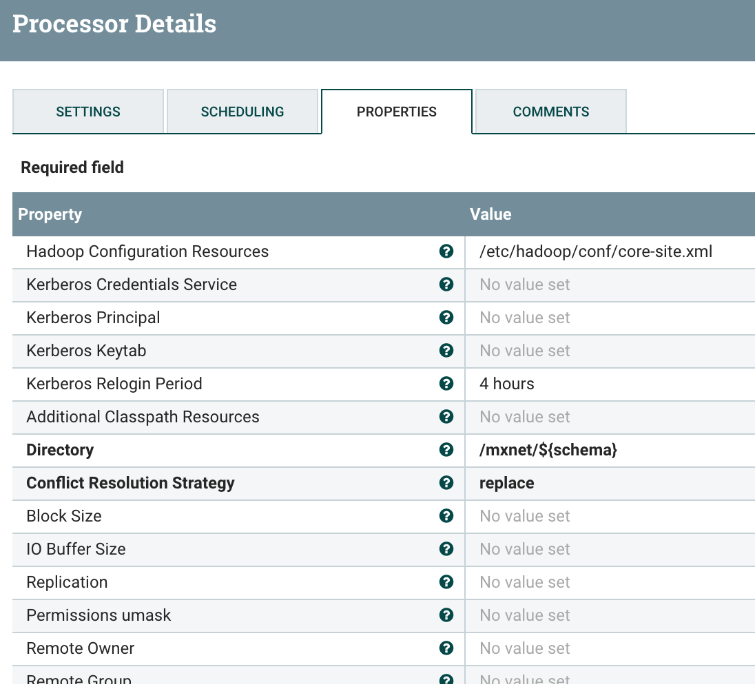
Task: Show help for Conflict Resolution Strategy
Action: point(446,483)
